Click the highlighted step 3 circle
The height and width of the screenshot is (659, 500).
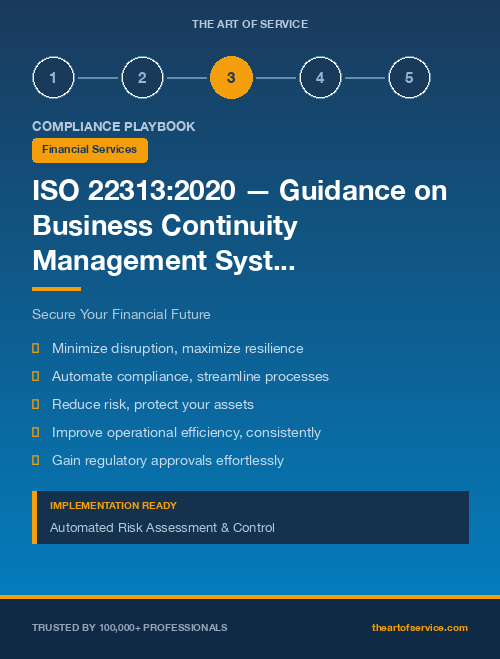point(231,78)
